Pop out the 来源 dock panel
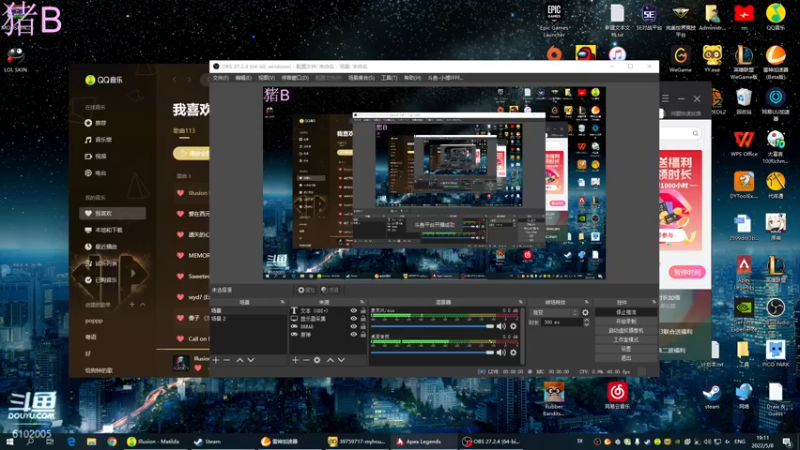 362,302
